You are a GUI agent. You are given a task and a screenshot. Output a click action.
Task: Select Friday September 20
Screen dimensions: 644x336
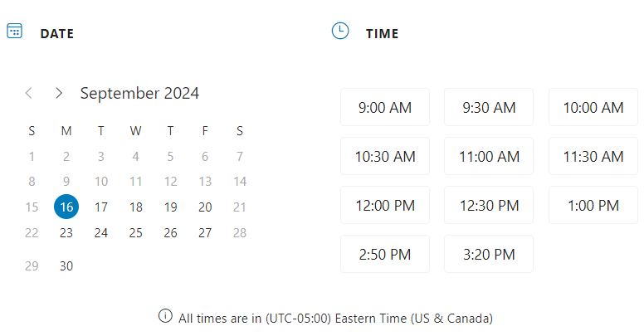pyautogui.click(x=205, y=207)
